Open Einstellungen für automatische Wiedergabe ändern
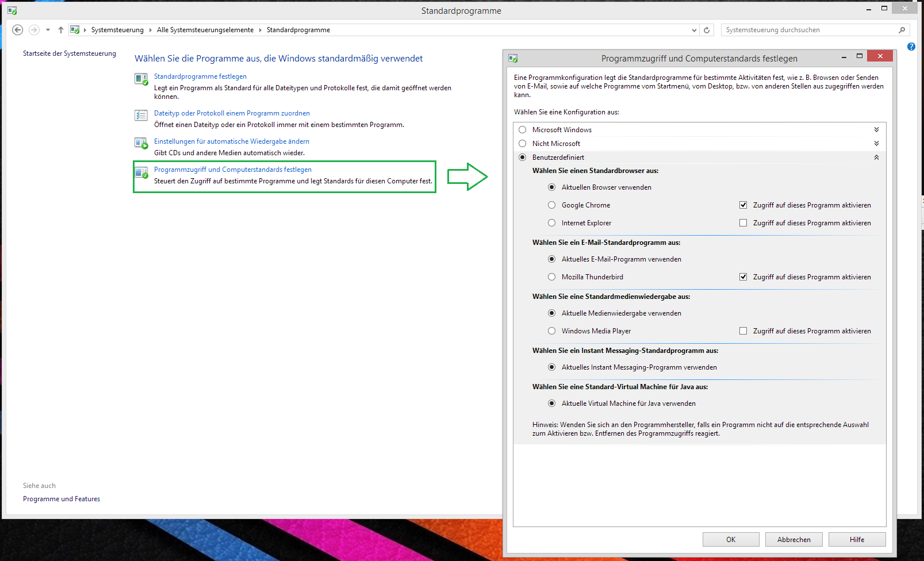 [x=232, y=141]
